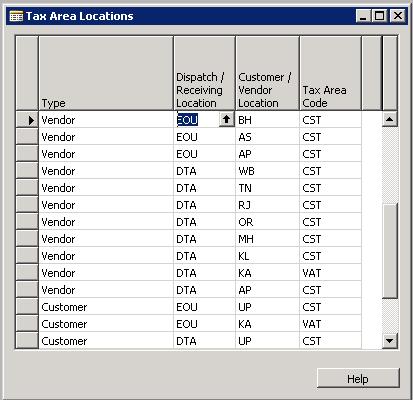Click the vertical scrollbar thumb
The height and width of the screenshot is (400, 413).
pos(390,251)
